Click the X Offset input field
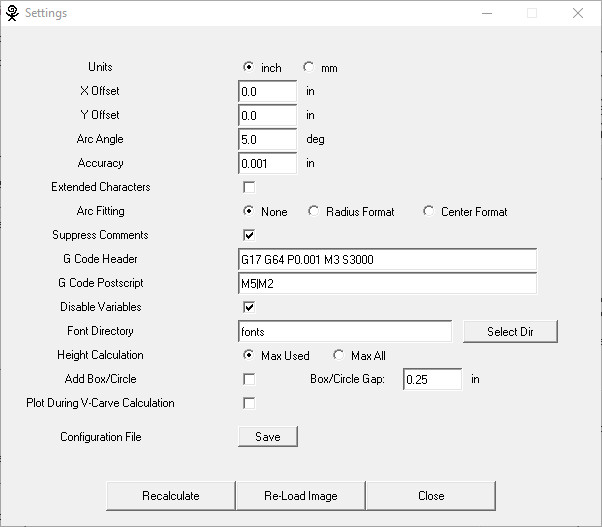Screen dimensions: 602x527 pyautogui.click(x=268, y=91)
